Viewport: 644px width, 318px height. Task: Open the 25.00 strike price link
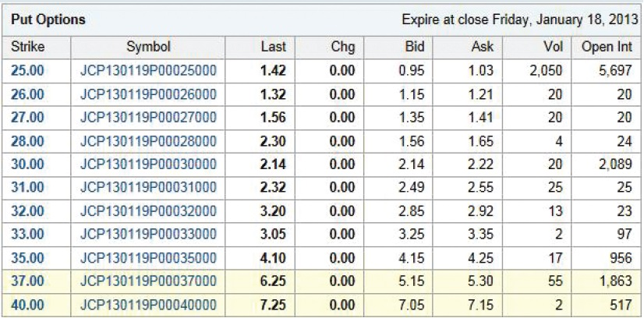click(27, 71)
